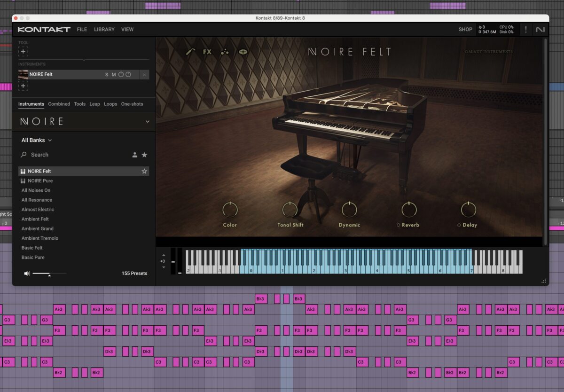
Task: Click the second round knob of NOIRE Felt rack
Action: tap(128, 74)
